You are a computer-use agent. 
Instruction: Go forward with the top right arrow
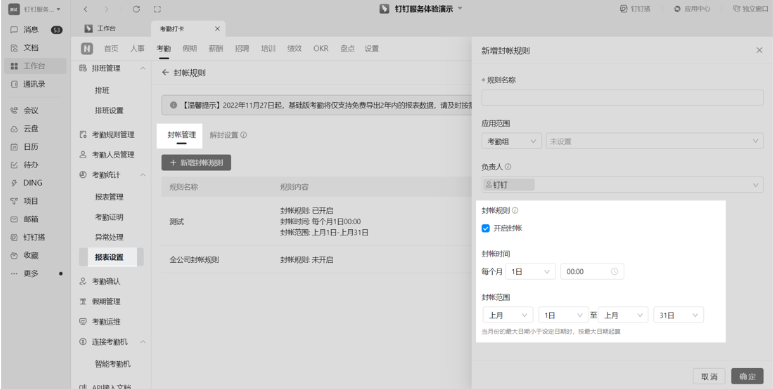click(x=107, y=9)
